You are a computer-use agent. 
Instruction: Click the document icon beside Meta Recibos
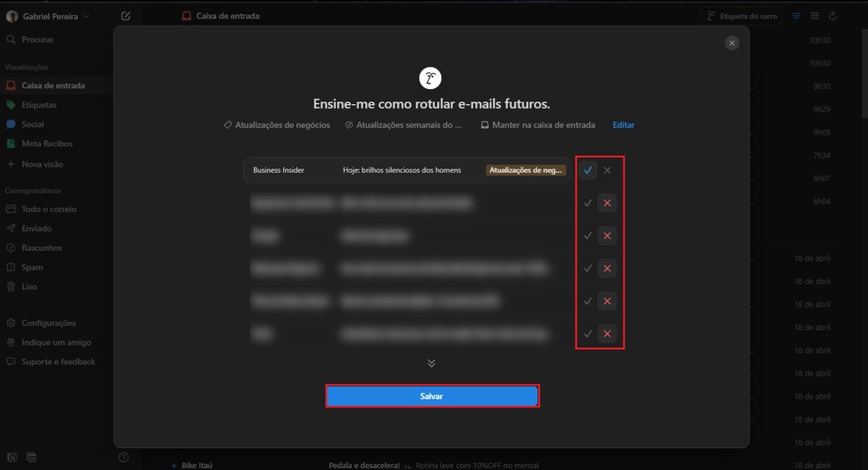(x=11, y=144)
